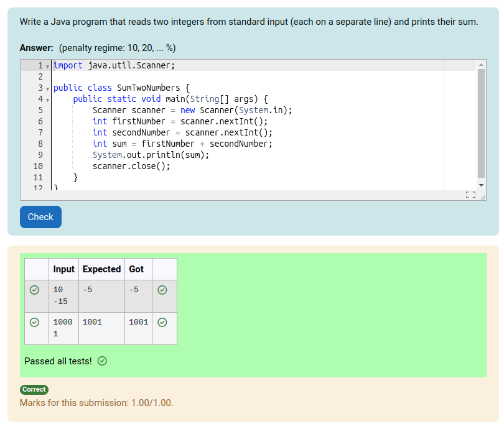Click the int sum declaration line

tap(182, 144)
